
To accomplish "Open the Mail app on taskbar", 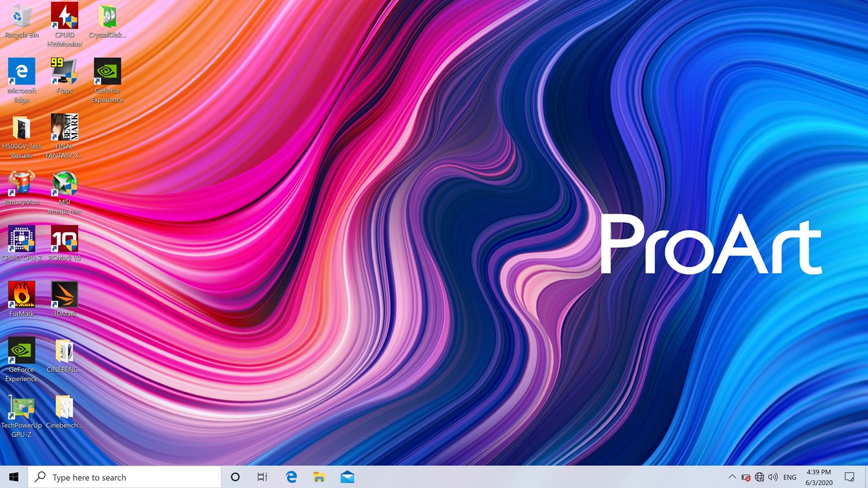I will click(x=347, y=477).
